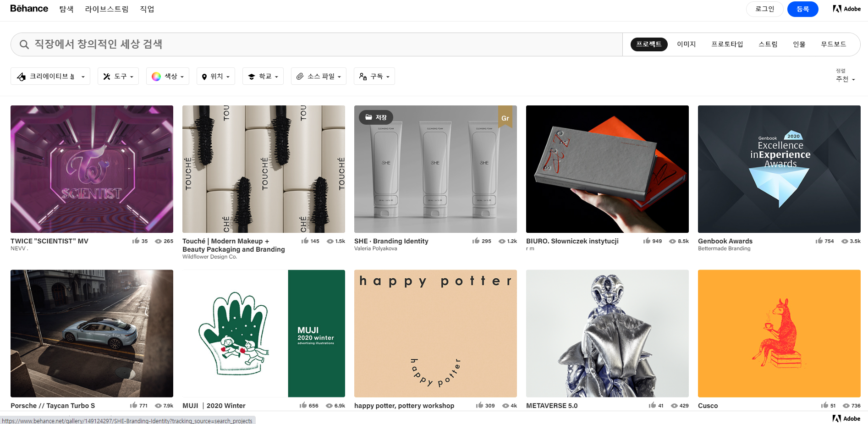868x424 pixels.
Task: Select the 프로젝트 projects tab
Action: tap(649, 44)
